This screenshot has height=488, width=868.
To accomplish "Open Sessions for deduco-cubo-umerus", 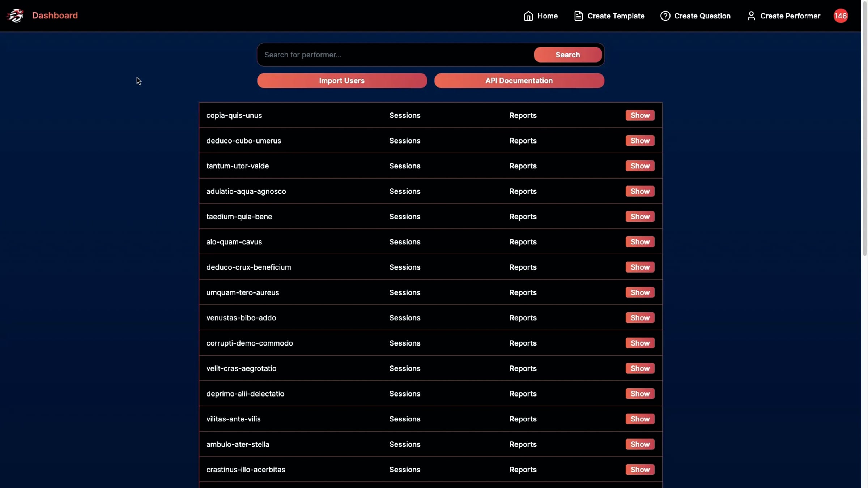I will point(405,141).
